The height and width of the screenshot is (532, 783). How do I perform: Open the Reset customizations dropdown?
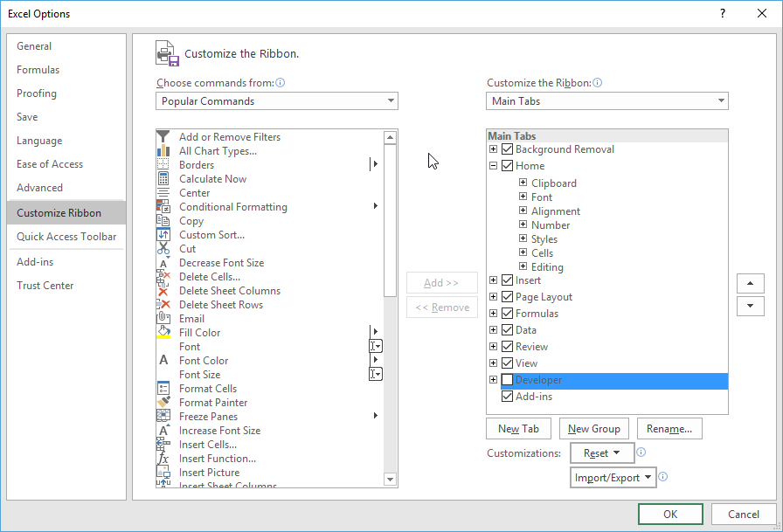(x=602, y=453)
